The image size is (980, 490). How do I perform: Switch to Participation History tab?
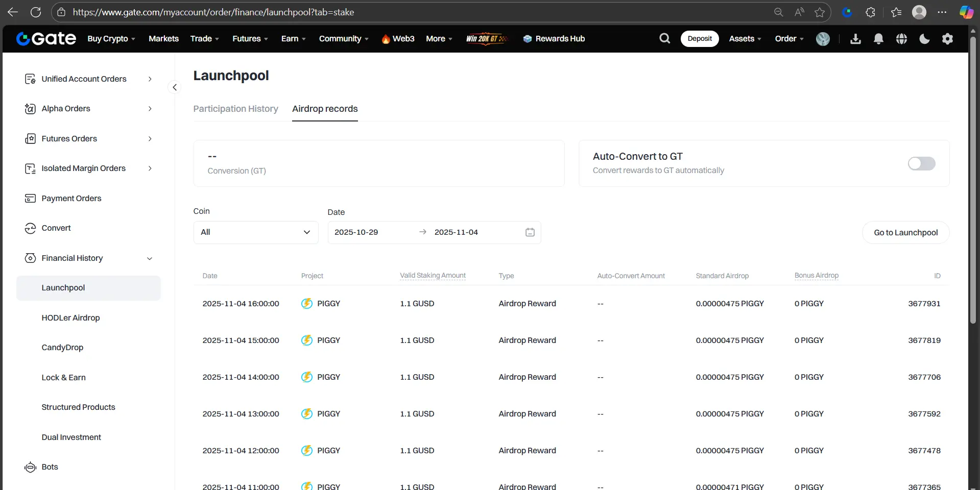235,109
